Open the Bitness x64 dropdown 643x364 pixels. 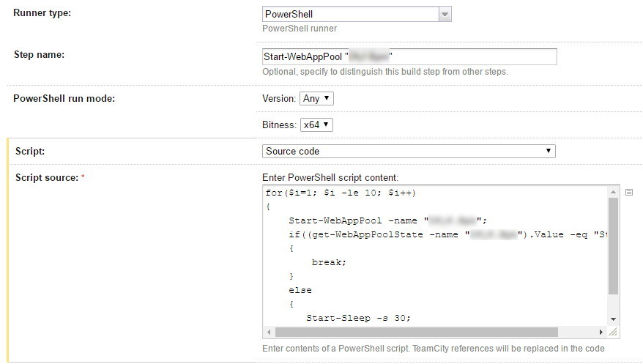(316, 125)
